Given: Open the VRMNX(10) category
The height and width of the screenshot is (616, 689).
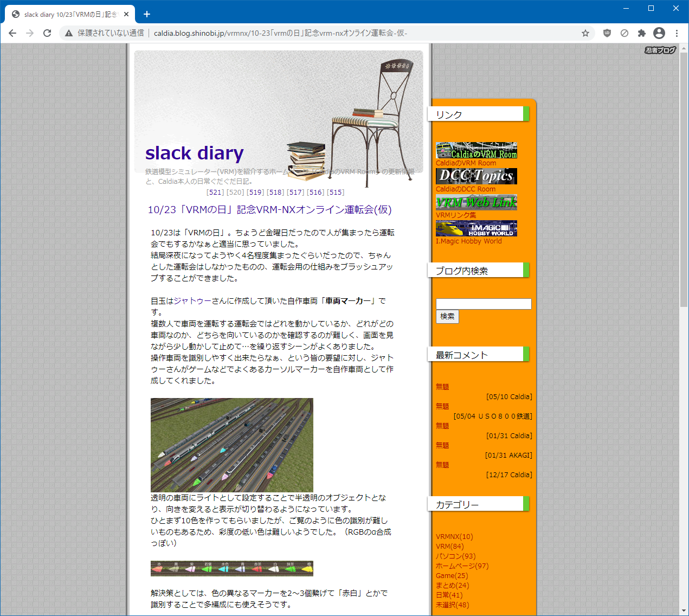Looking at the screenshot, I should click(x=454, y=537).
